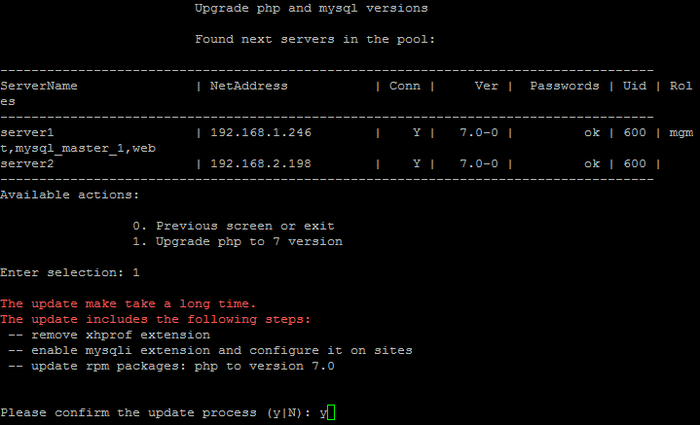
Task: Click server2 Conn value Y
Action: (x=416, y=164)
